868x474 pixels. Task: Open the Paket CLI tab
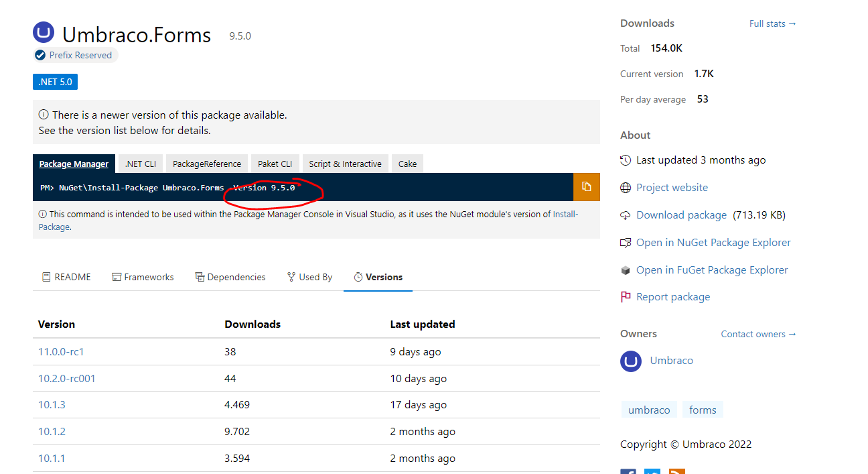pyautogui.click(x=275, y=164)
